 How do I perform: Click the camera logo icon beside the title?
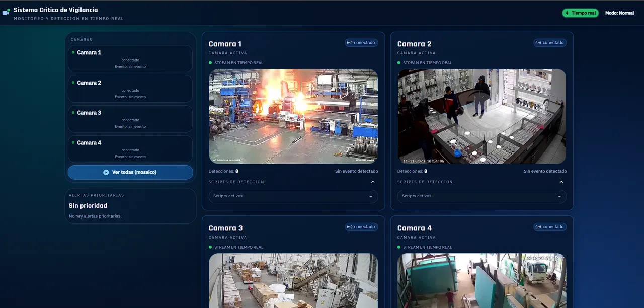(6, 12)
